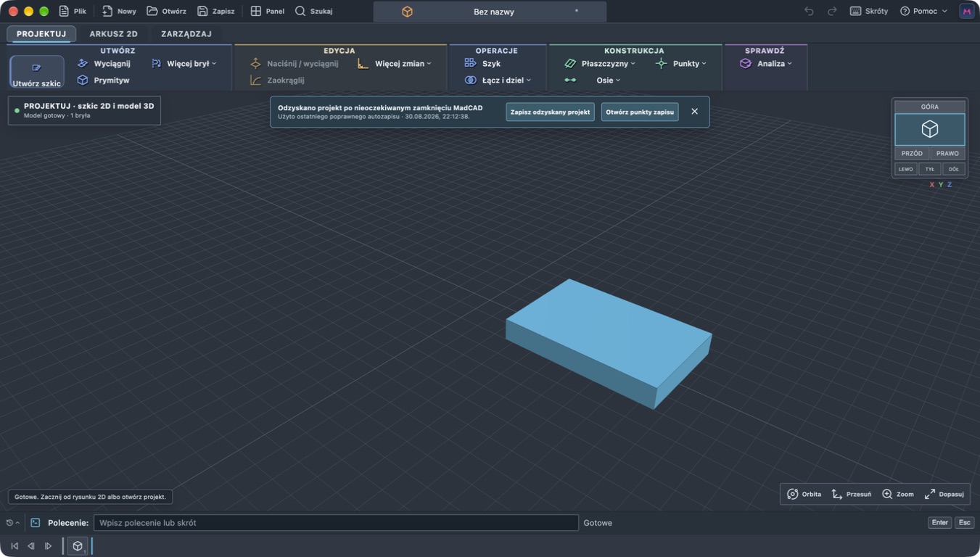This screenshot has width=980, height=557.
Task: Expand the Więcej zmian dropdown
Action: (x=395, y=64)
